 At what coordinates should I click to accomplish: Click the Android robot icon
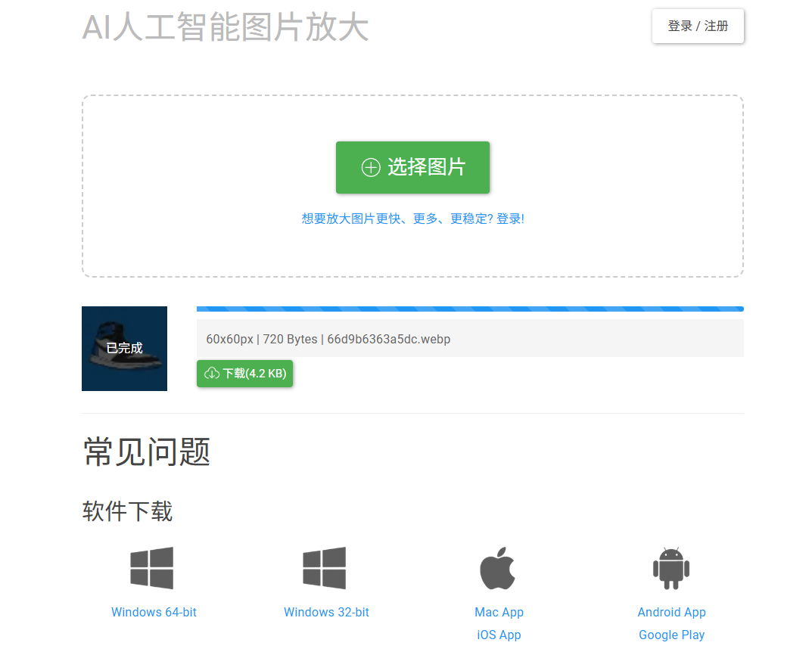tap(671, 568)
